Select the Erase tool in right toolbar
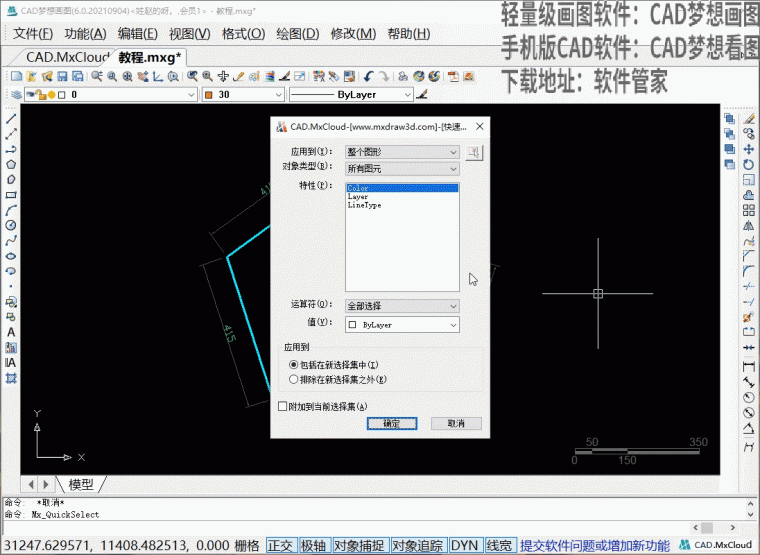The height and width of the screenshot is (555, 760). [x=749, y=118]
